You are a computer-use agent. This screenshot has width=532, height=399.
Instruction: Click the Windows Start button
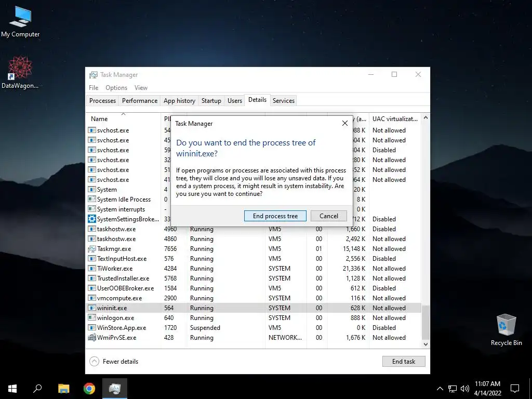[12, 389]
